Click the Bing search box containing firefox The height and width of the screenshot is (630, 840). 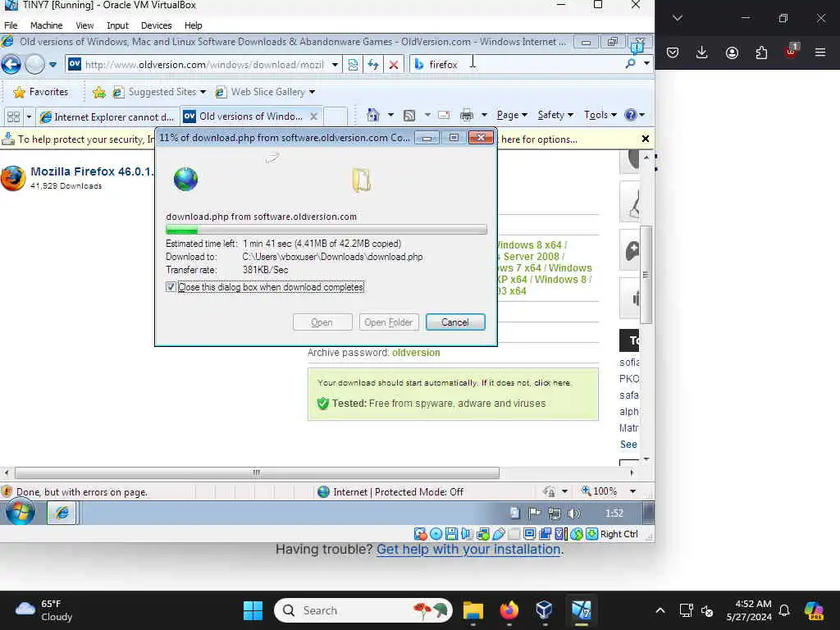517,64
